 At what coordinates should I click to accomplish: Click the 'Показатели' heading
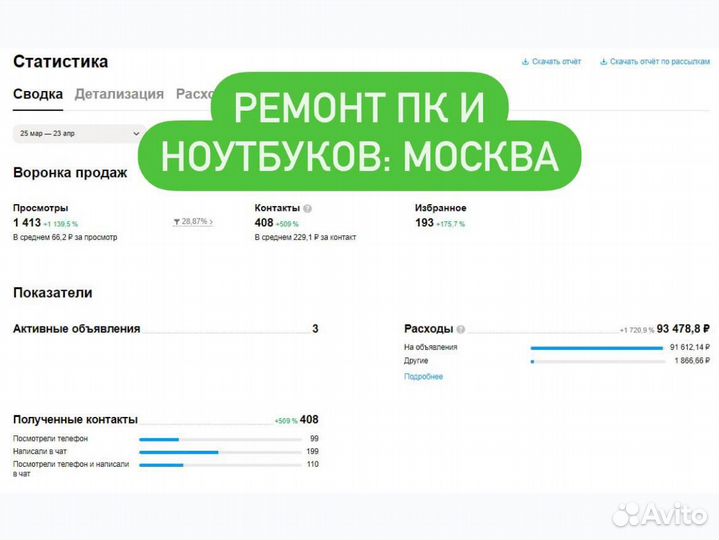pyautogui.click(x=53, y=293)
